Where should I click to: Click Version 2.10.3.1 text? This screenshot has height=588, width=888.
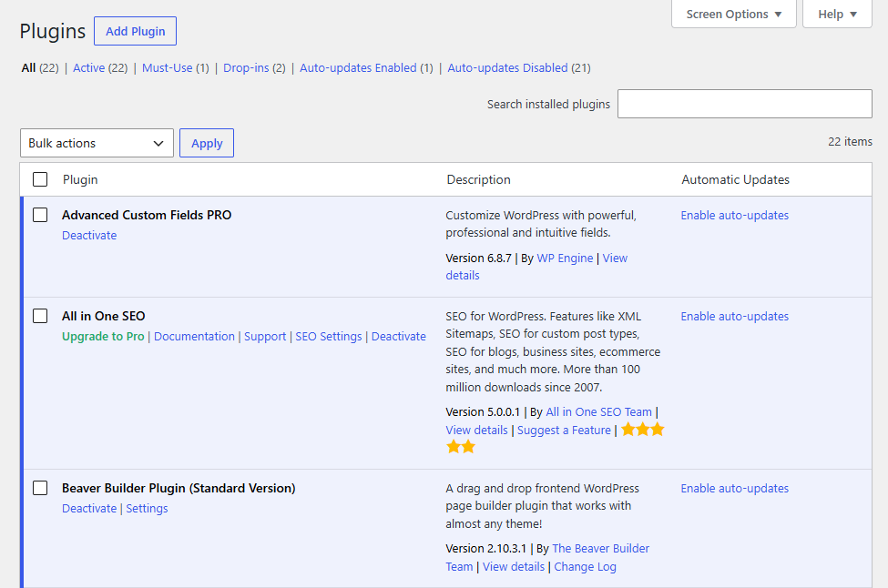pyautogui.click(x=486, y=548)
